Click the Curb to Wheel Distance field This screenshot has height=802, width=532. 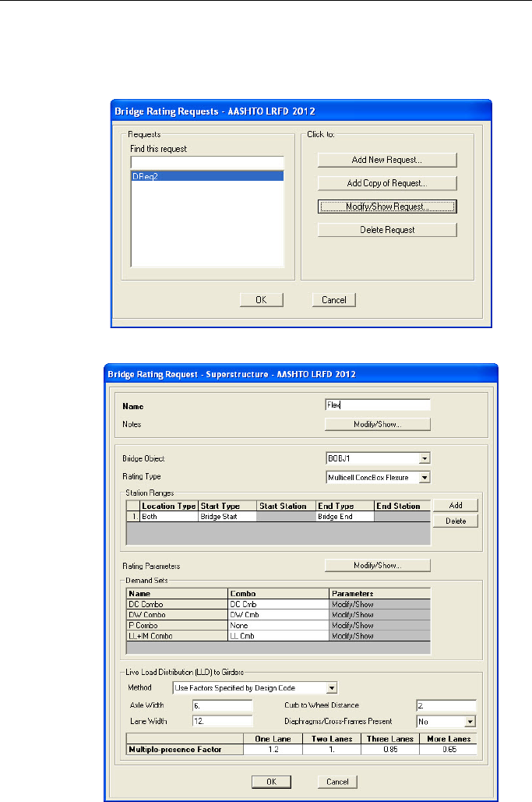(446, 706)
